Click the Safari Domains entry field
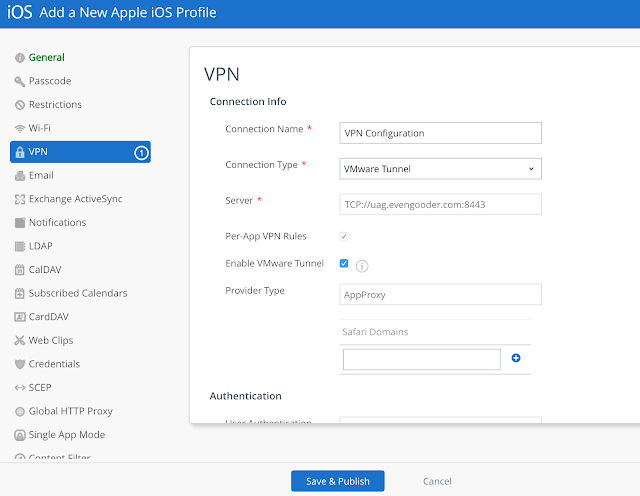Viewport: 640px width, 496px height. tap(422, 360)
